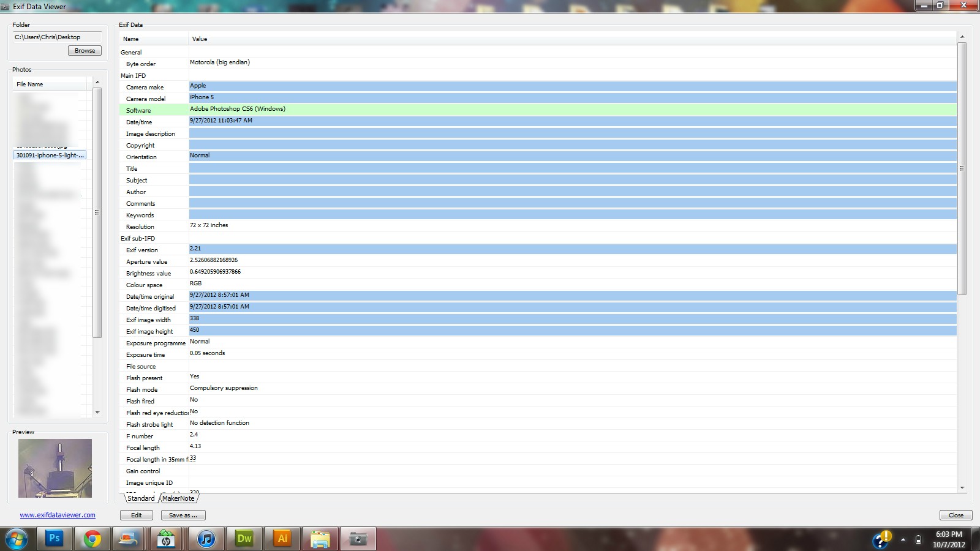980x551 pixels.
Task: Select the Colour space value RGB
Action: click(x=196, y=283)
